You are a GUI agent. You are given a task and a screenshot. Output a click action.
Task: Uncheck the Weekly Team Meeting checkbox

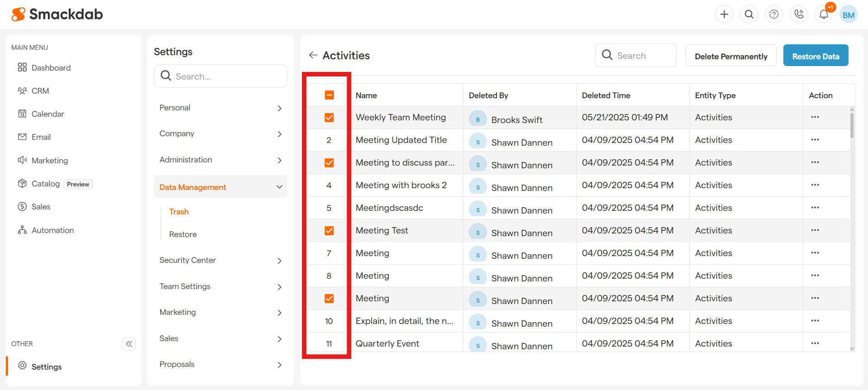tap(329, 118)
